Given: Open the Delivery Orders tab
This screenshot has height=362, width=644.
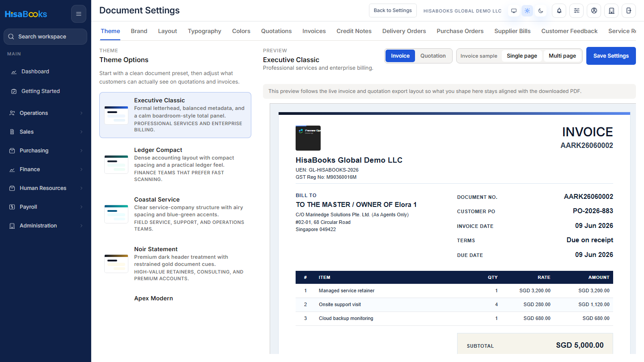Looking at the screenshot, I should [x=404, y=31].
